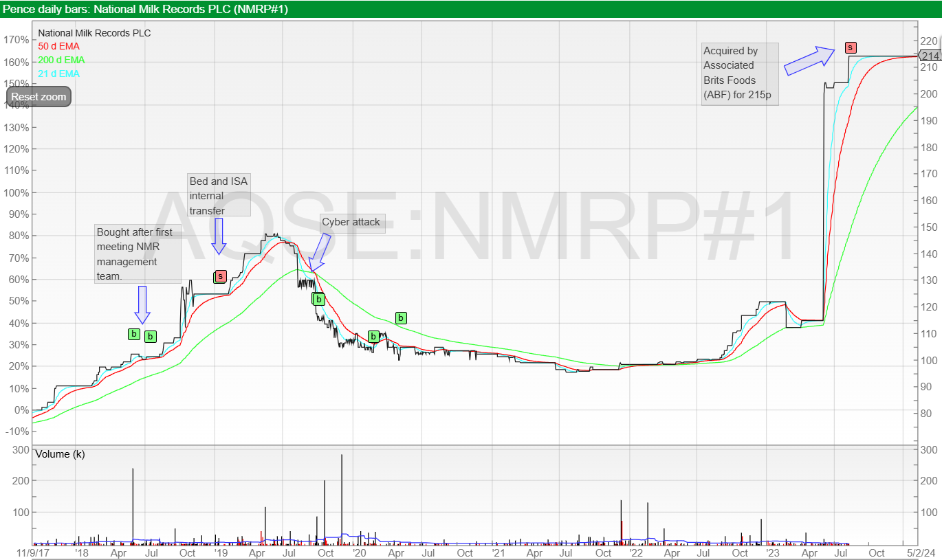Viewport: 942px width, 560px height.
Task: Select the buy marker sitting on the green 200 d EMA line
Action: (x=401, y=317)
